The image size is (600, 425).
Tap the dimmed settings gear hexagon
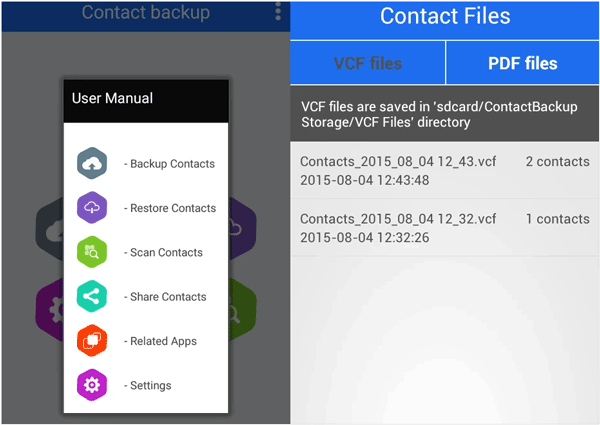[50, 310]
